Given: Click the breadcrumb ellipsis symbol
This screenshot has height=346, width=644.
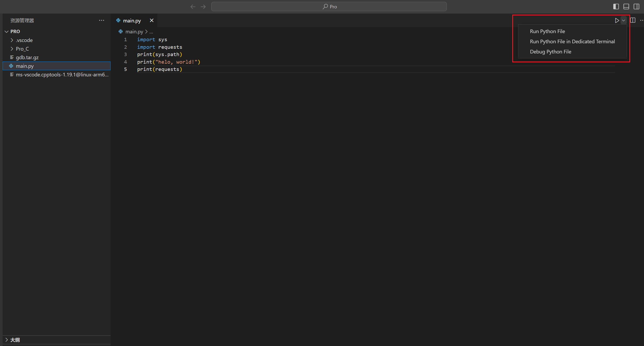Looking at the screenshot, I should click(x=151, y=32).
